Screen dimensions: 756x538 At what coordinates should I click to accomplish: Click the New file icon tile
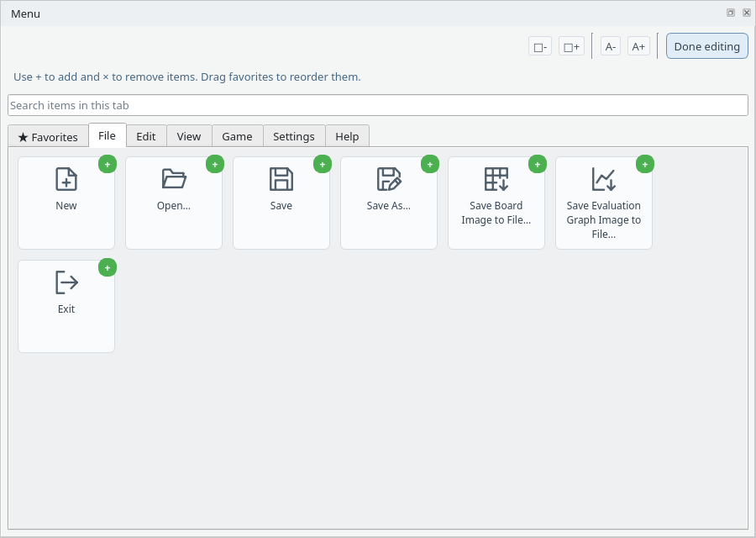point(66,203)
